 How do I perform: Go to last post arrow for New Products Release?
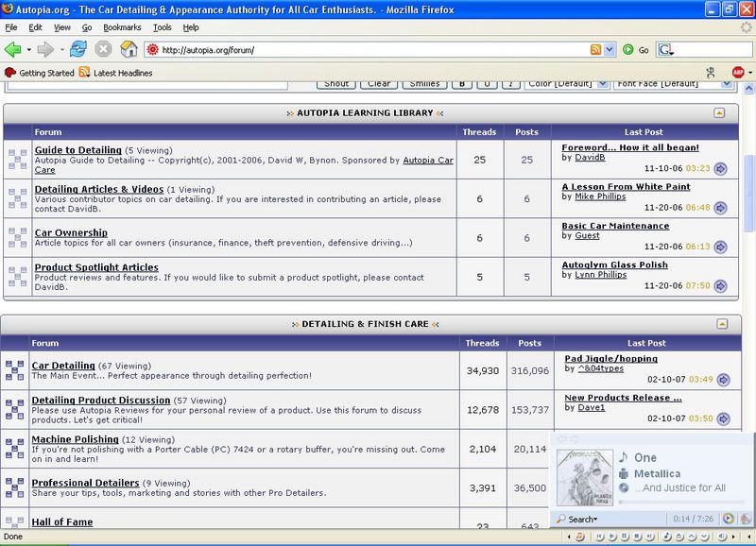coord(723,418)
